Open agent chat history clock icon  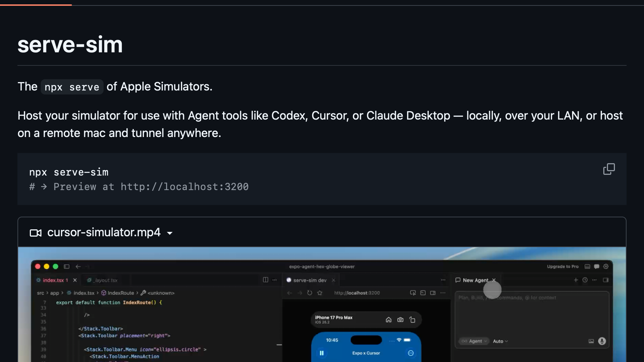coord(585,280)
